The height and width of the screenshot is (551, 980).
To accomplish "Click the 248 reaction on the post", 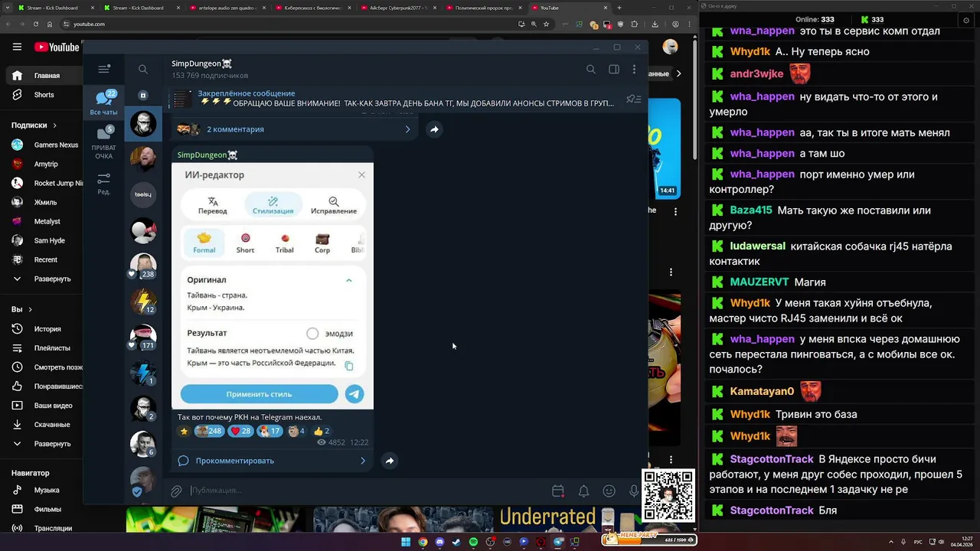I will 208,431.
